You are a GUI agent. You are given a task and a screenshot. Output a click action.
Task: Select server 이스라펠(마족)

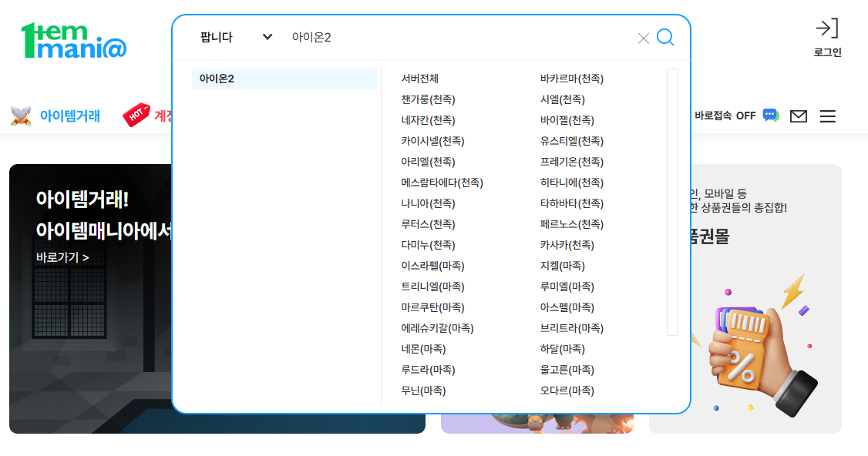click(x=432, y=266)
